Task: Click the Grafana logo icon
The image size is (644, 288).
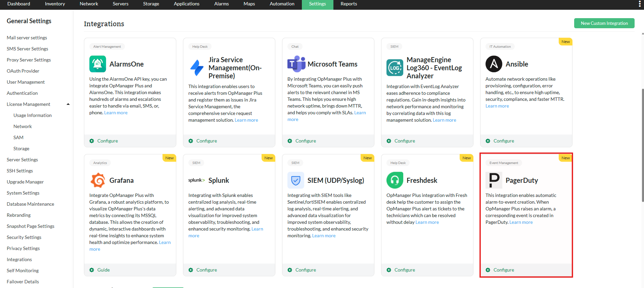Action: click(x=98, y=180)
